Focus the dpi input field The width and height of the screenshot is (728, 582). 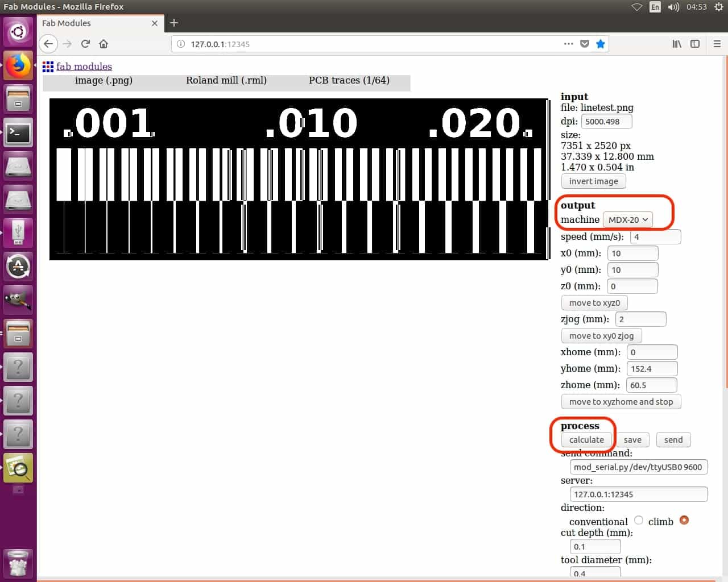pos(606,122)
